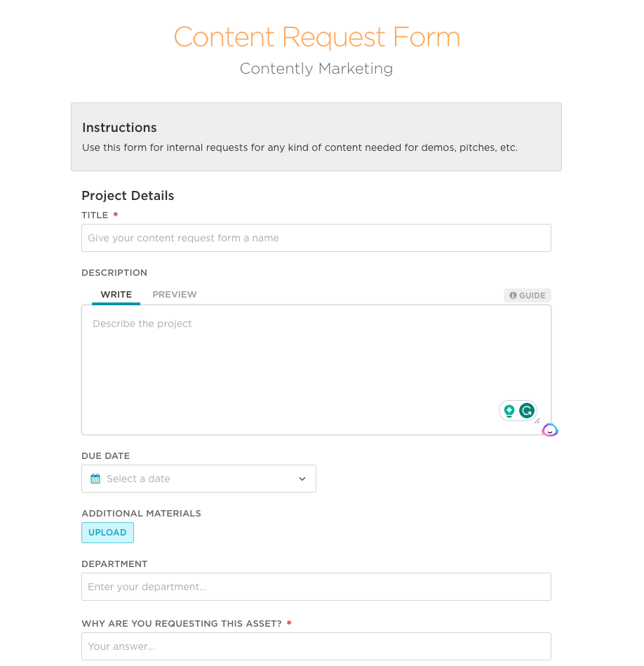The image size is (644, 666).
Task: Click the 'Content Request Form' heading
Action: (317, 37)
